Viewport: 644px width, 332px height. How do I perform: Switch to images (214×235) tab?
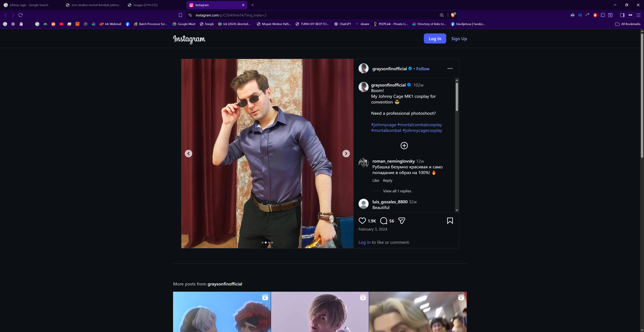tap(145, 5)
